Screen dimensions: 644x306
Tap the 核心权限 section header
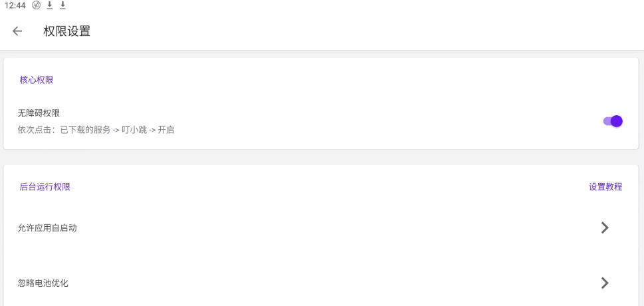[37, 80]
